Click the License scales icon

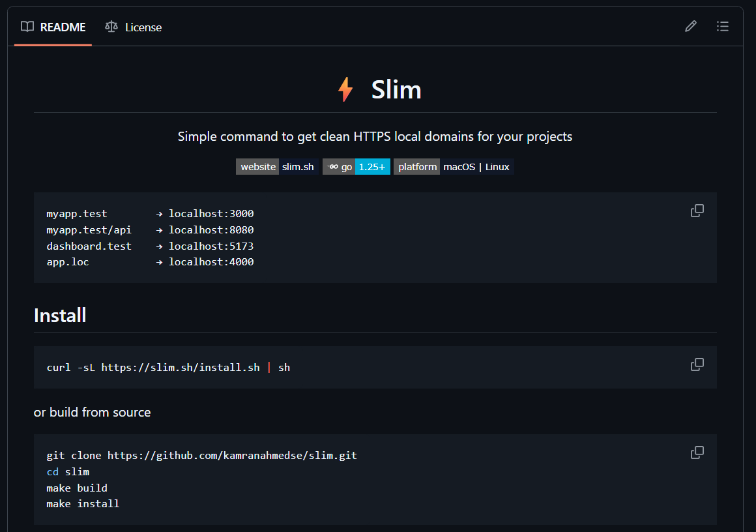point(111,27)
